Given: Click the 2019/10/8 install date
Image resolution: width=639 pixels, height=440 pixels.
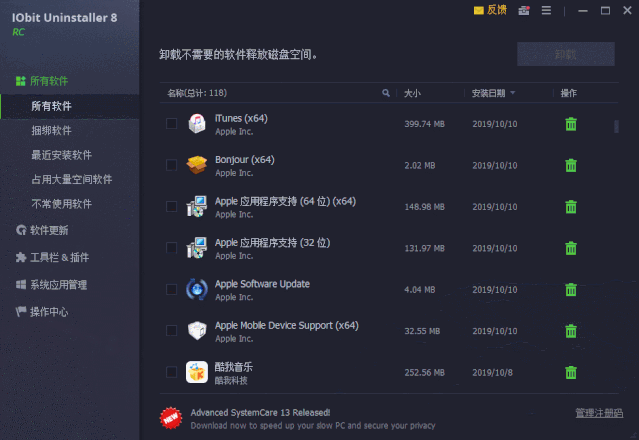Looking at the screenshot, I should 492,372.
